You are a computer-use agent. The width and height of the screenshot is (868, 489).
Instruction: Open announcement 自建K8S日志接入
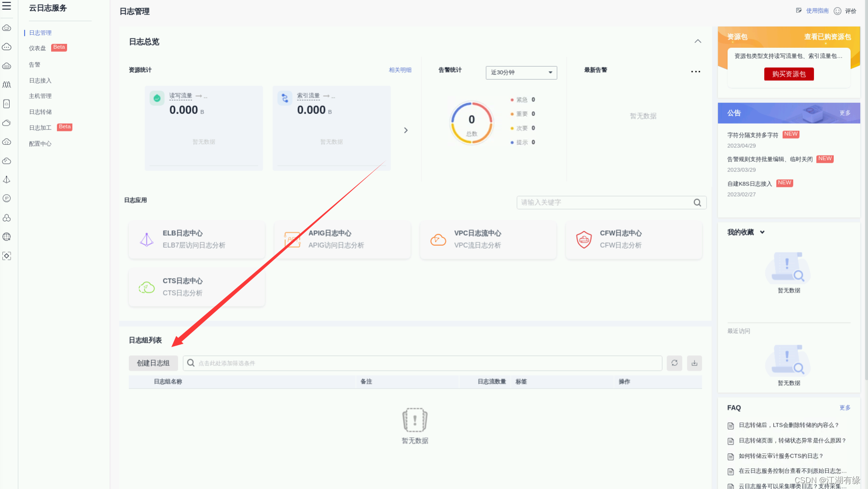tap(750, 184)
